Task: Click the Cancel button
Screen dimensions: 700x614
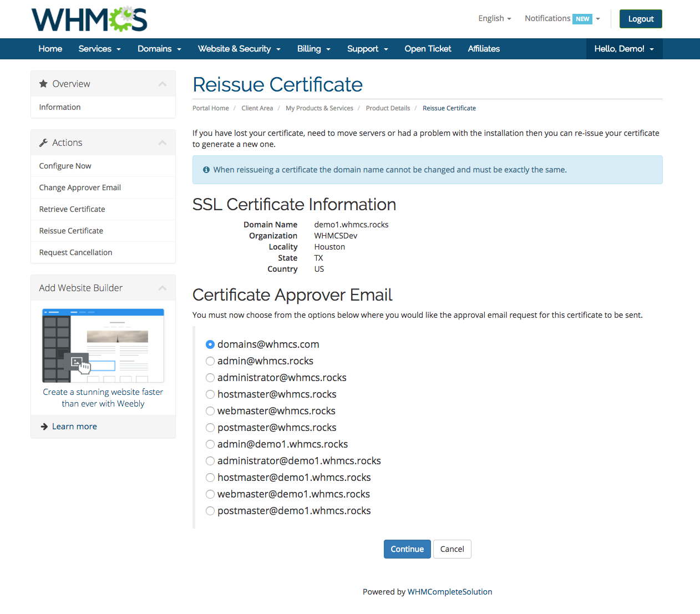Action: 452,549
